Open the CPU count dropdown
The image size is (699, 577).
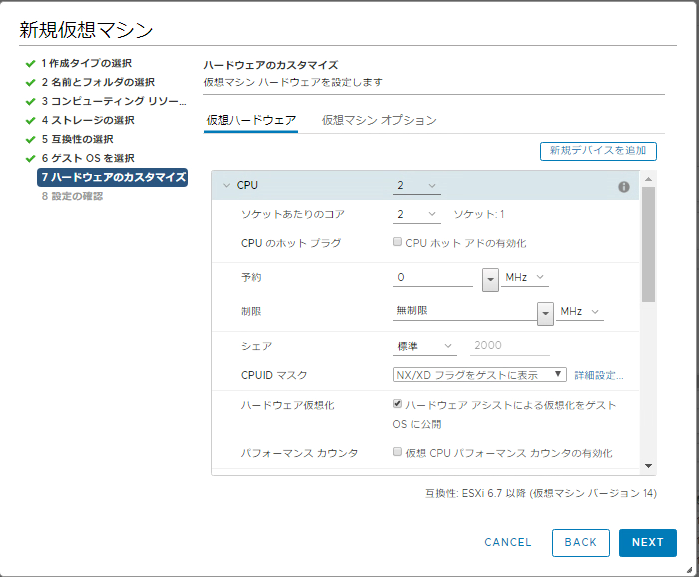[416, 185]
